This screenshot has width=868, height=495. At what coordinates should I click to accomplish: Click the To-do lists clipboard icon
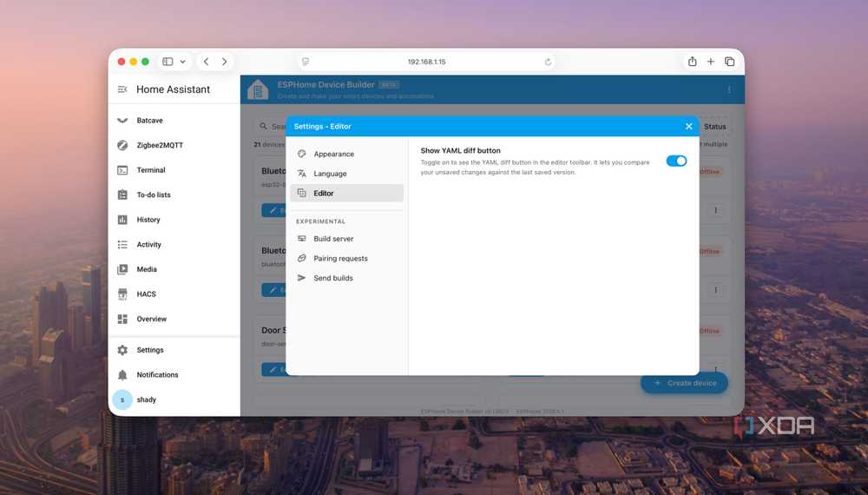[122, 195]
